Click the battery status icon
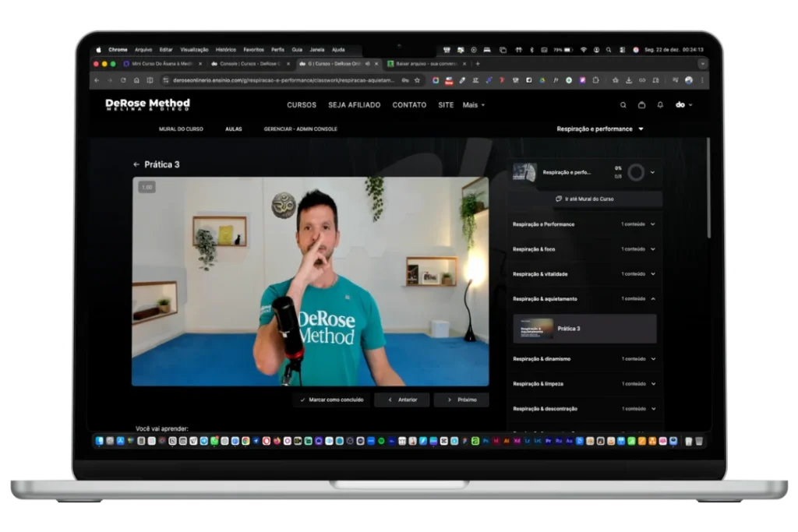Image resolution: width=798 pixels, height=532 pixels. point(568,50)
